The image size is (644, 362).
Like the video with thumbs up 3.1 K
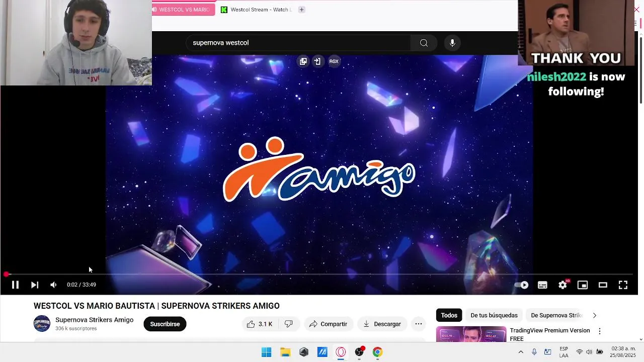click(260, 324)
